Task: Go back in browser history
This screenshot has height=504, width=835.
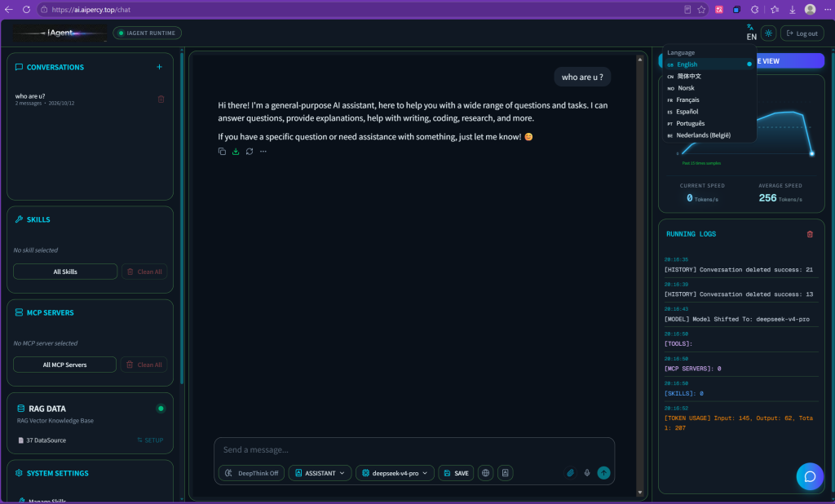Action: [8, 10]
